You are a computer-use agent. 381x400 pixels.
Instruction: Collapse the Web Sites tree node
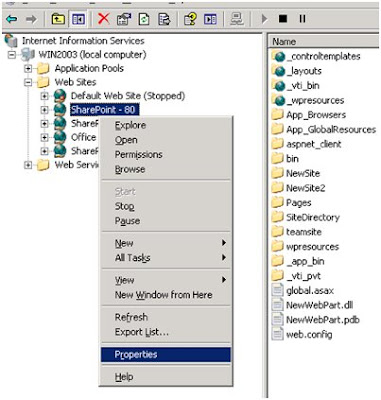[x=28, y=82]
